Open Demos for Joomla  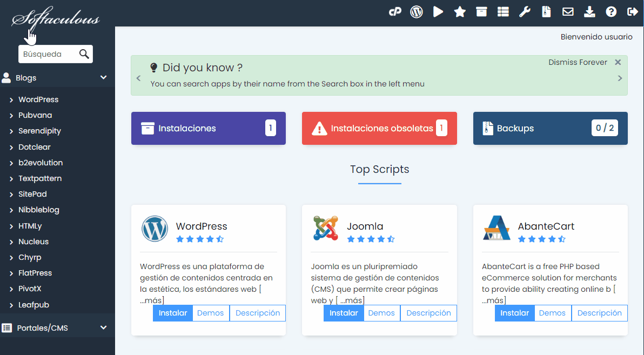coord(381,313)
